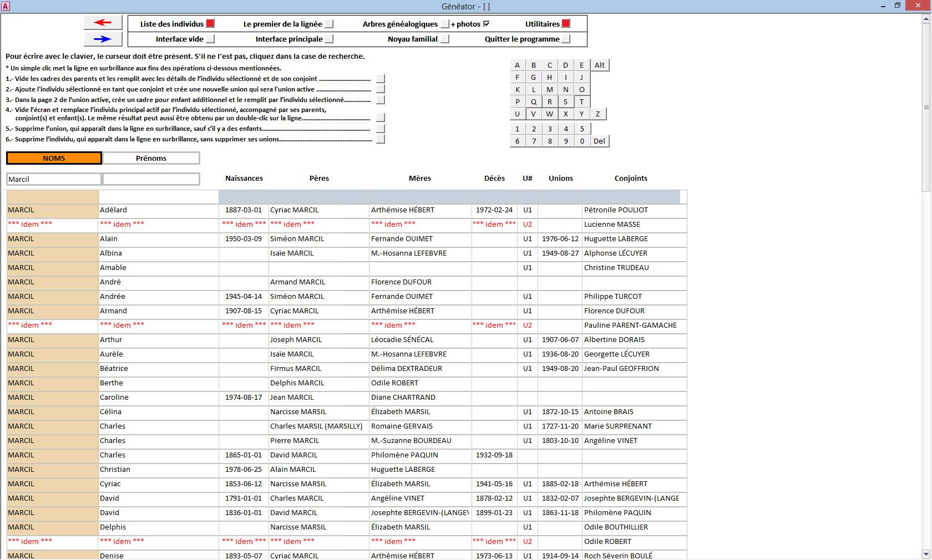Click first name Cyriac
The height and width of the screenshot is (560, 932).
click(110, 484)
